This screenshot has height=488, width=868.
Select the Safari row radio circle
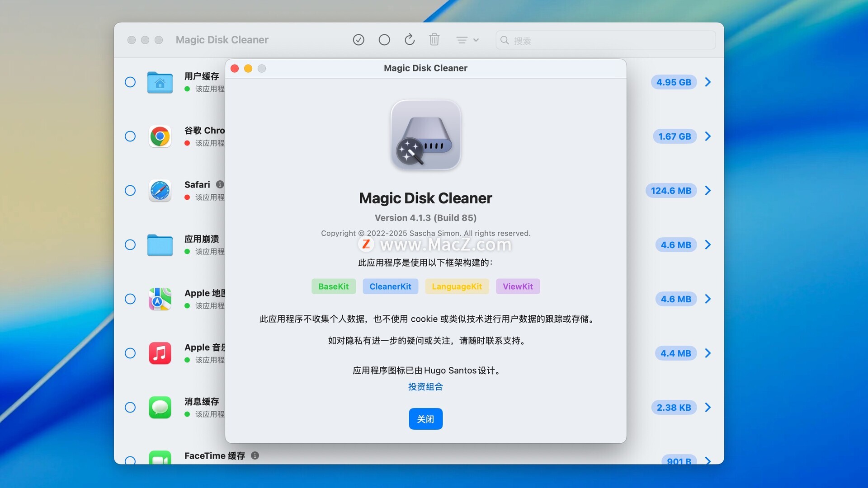tap(130, 191)
